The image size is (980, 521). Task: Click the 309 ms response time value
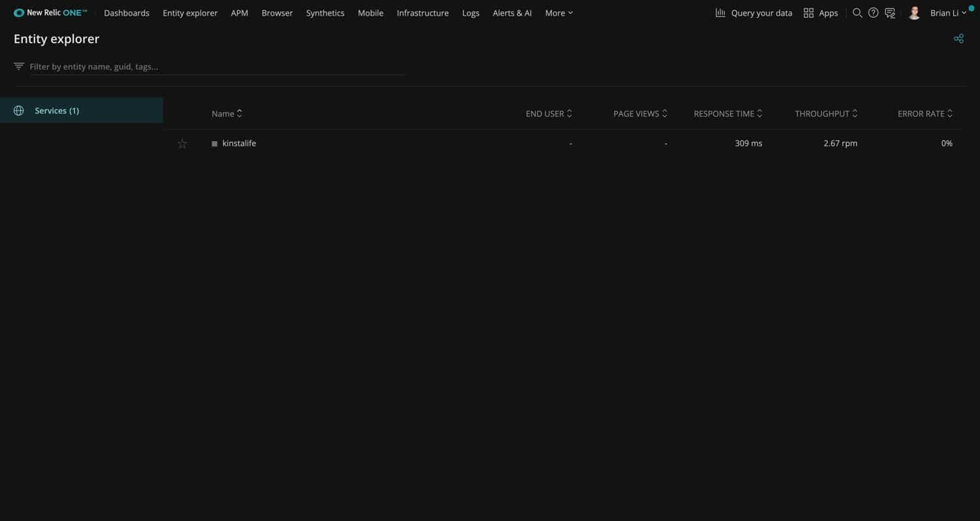point(749,143)
